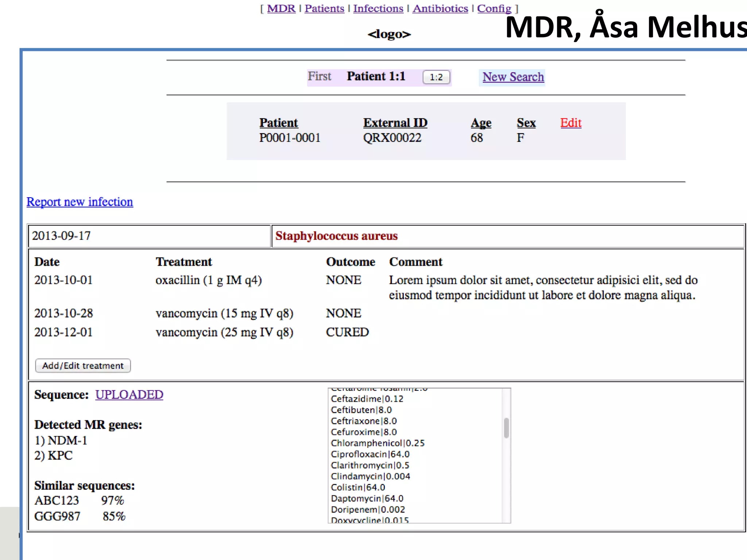
Task: Click the grayed First navigation text
Action: tap(319, 76)
